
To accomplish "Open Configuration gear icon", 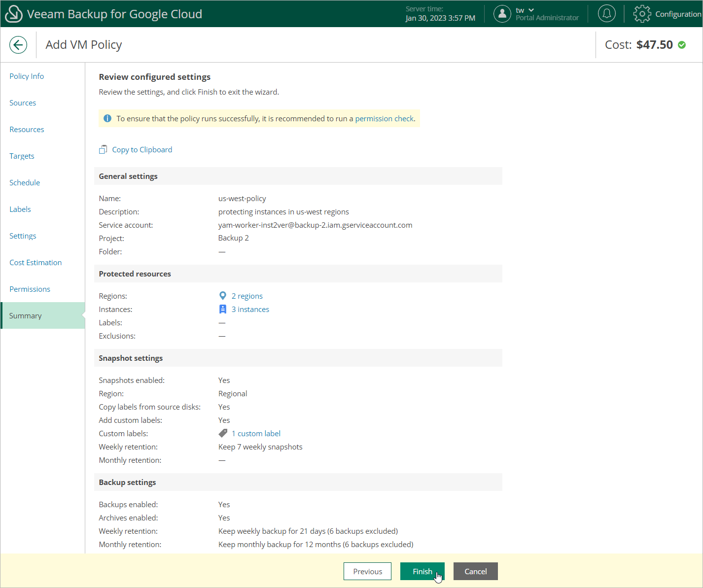I will point(642,14).
